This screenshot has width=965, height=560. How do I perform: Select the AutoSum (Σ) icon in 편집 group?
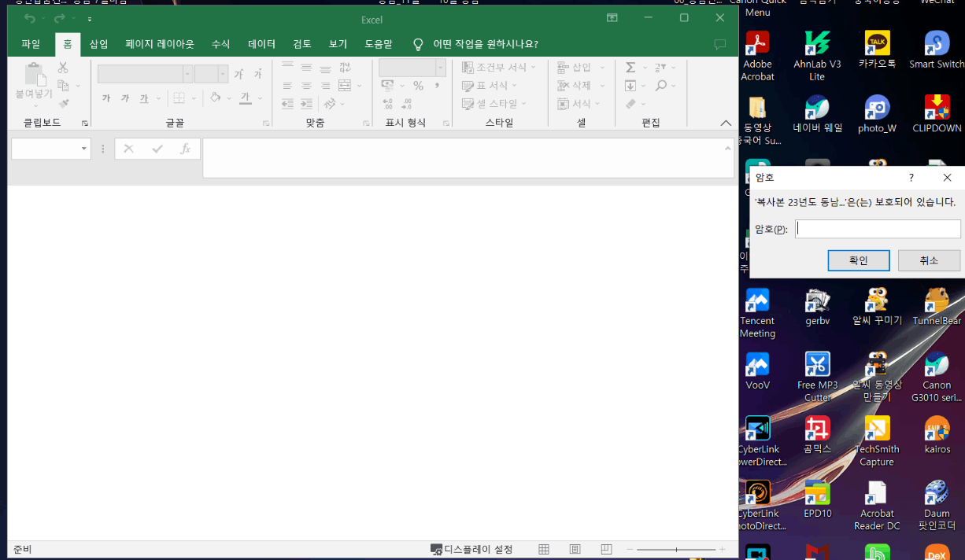tap(630, 67)
